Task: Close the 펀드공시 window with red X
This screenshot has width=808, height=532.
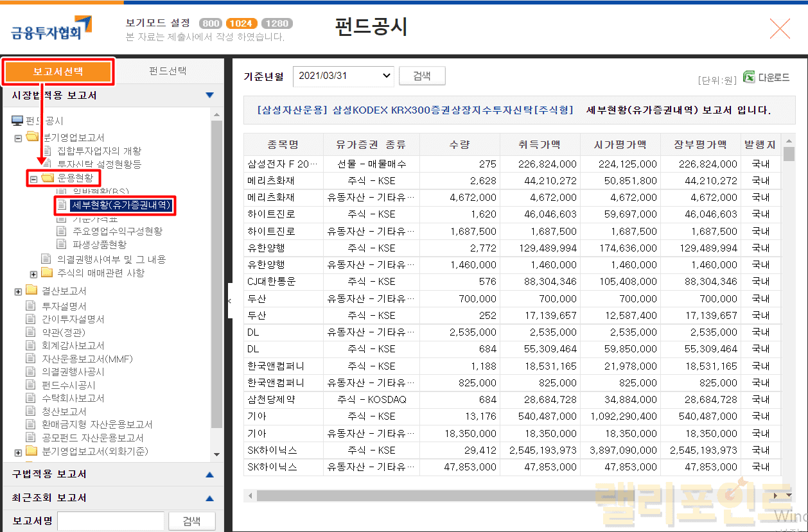Action: point(780,29)
